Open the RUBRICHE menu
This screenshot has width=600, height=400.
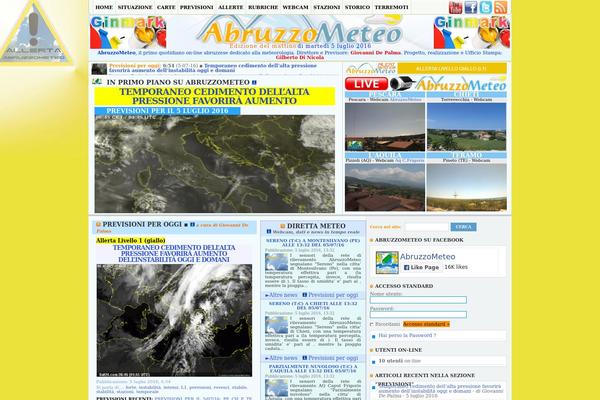coord(263,7)
